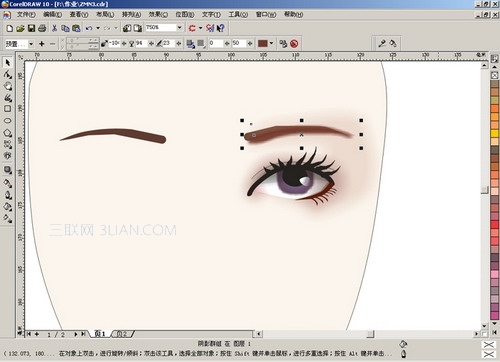Open the drop shadow color dropdown arrow
Image resolution: width=500 pixels, height=362 pixels.
point(271,43)
